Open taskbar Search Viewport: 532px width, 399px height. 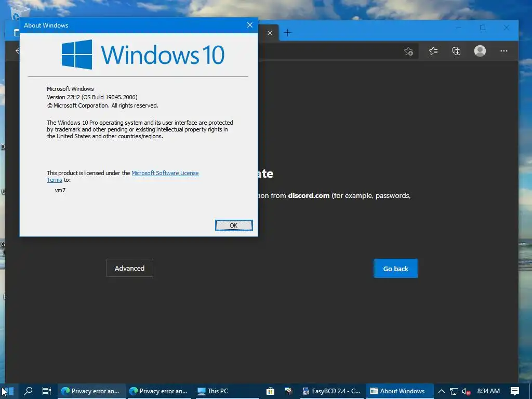coord(28,391)
